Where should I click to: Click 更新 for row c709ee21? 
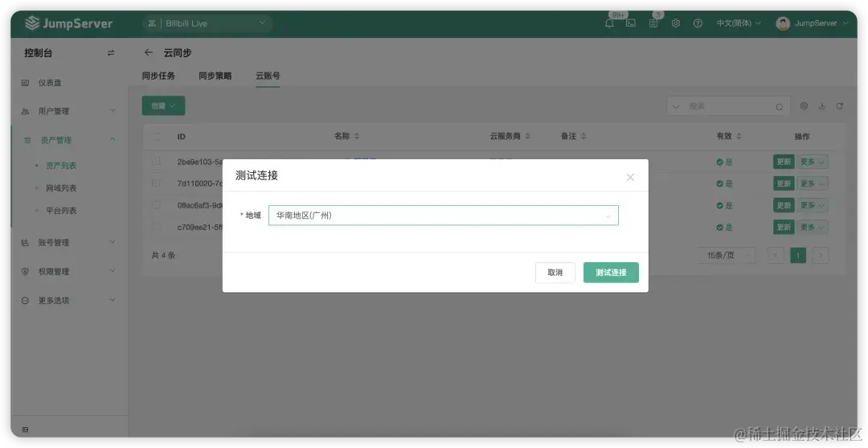pyautogui.click(x=784, y=227)
